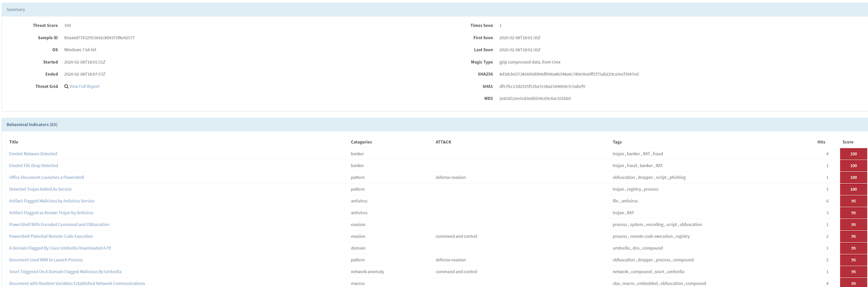Open Powershell Potential Remote Code Execution

[51, 236]
